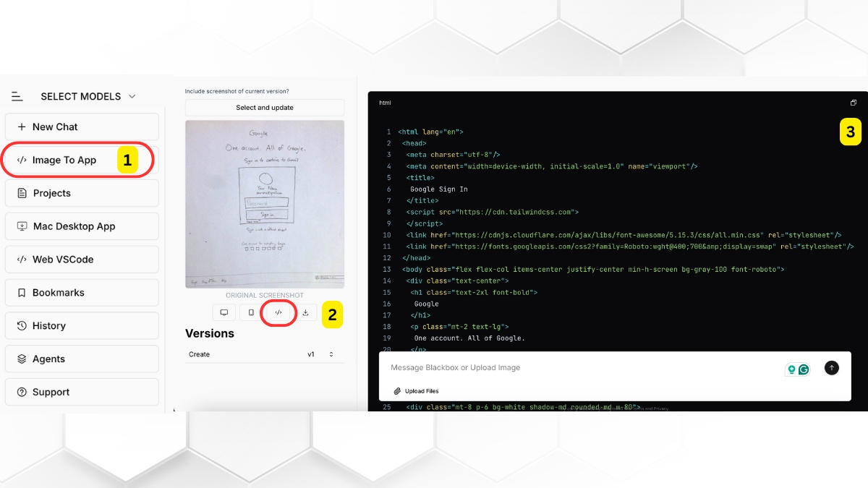Screen dimensions: 868x488
Task: Open the Create v1 version selector
Action: (265, 354)
